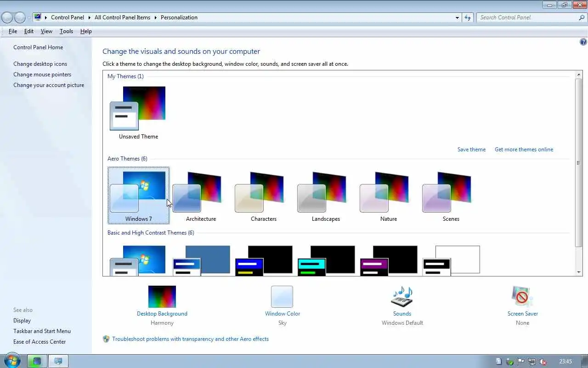Open Change mouse pointers
Screen dimensions: 588x368
click(42, 75)
